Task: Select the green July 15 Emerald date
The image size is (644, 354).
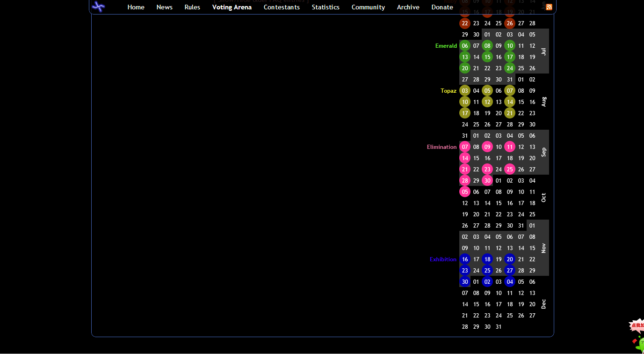Action: [x=487, y=57]
